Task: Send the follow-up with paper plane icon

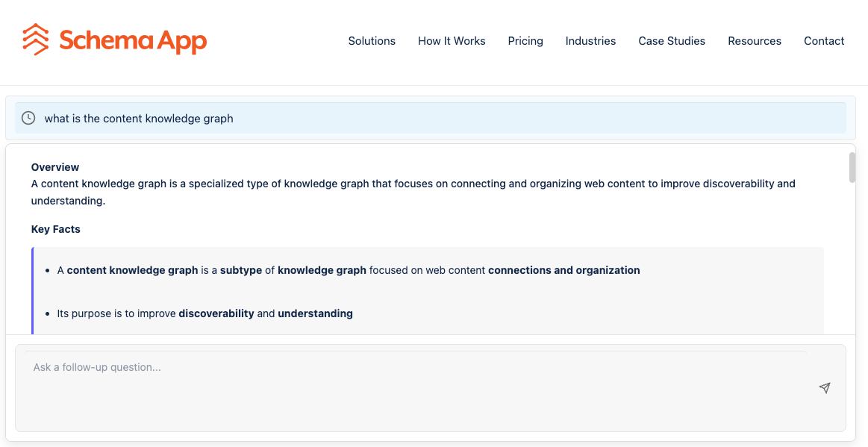Action: click(x=825, y=388)
